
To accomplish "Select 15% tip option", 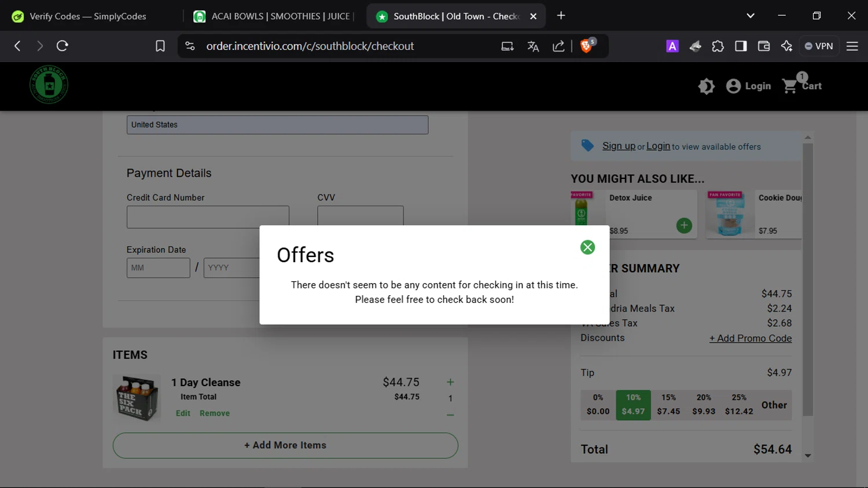I will click(668, 405).
